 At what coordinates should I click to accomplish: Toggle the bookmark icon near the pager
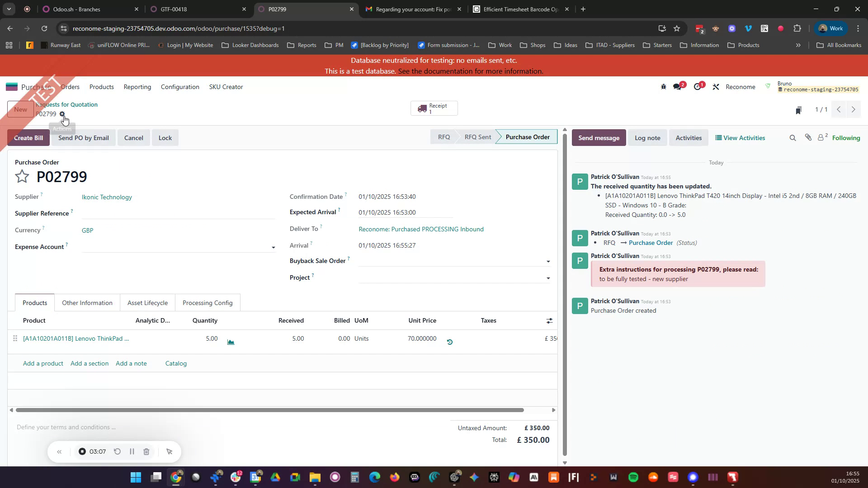coord(798,109)
